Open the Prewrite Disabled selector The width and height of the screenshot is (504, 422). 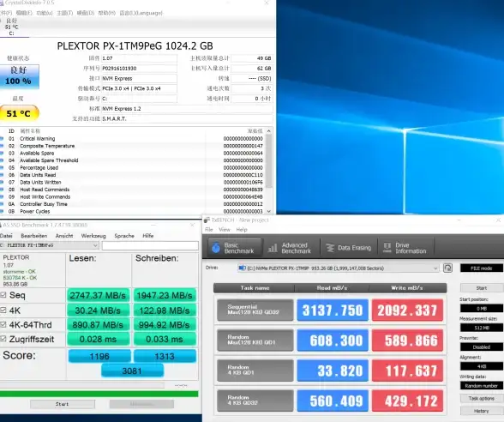[481, 347]
